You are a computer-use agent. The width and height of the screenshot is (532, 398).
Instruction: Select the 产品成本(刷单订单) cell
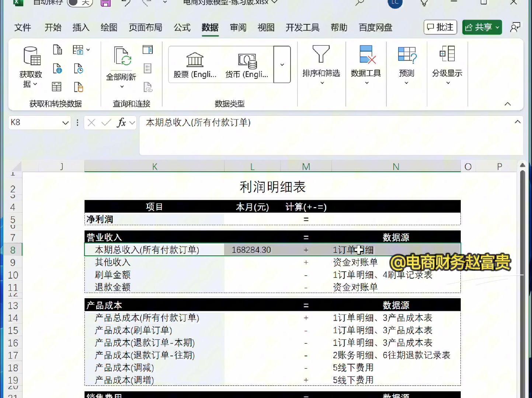[154, 330]
